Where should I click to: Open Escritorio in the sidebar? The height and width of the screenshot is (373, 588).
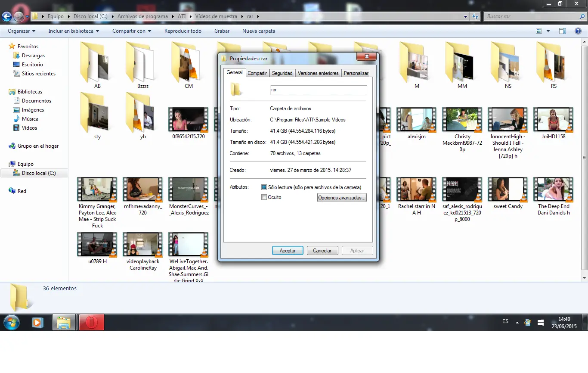click(x=32, y=65)
